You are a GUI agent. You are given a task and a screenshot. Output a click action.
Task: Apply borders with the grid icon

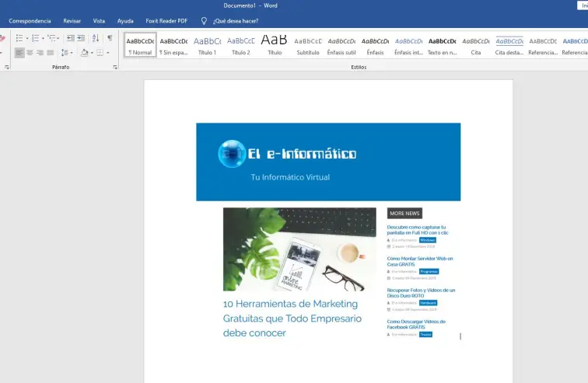100,53
